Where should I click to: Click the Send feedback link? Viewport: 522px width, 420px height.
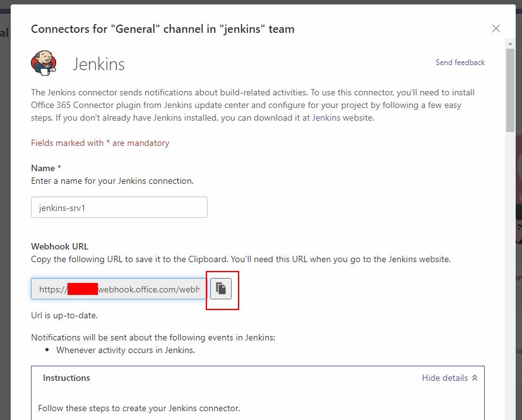[460, 62]
